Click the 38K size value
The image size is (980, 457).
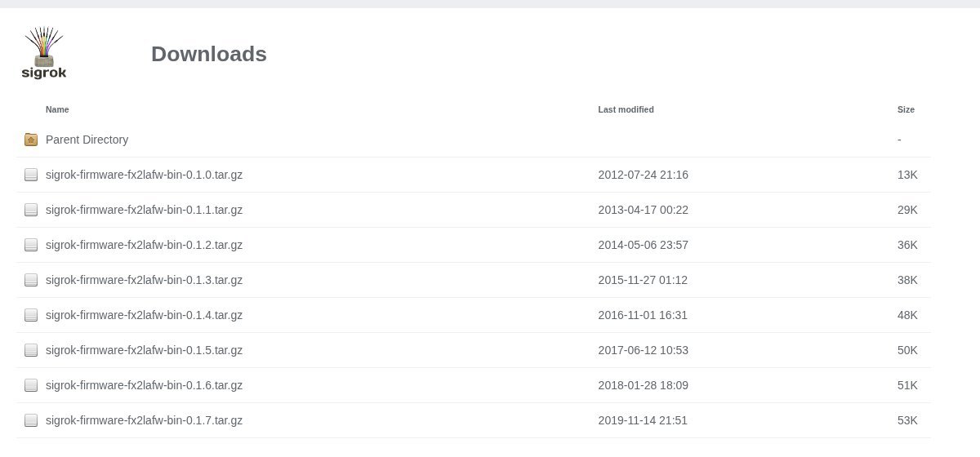pos(907,280)
